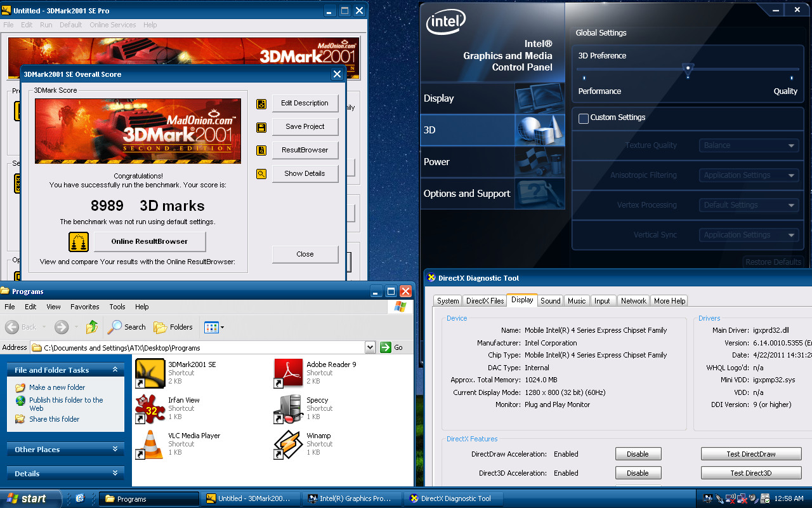812x508 pixels.
Task: Switch to the Network tab
Action: pos(634,301)
